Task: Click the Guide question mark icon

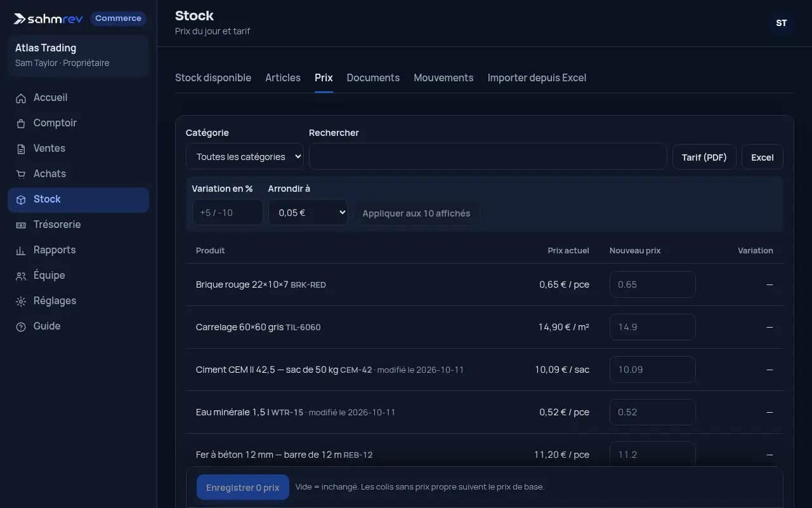Action: [x=21, y=326]
